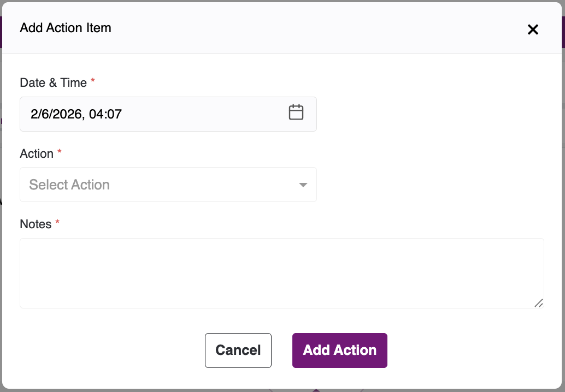Click the Notes resize handle
Viewport: 565px width, 392px height.
[x=539, y=303]
